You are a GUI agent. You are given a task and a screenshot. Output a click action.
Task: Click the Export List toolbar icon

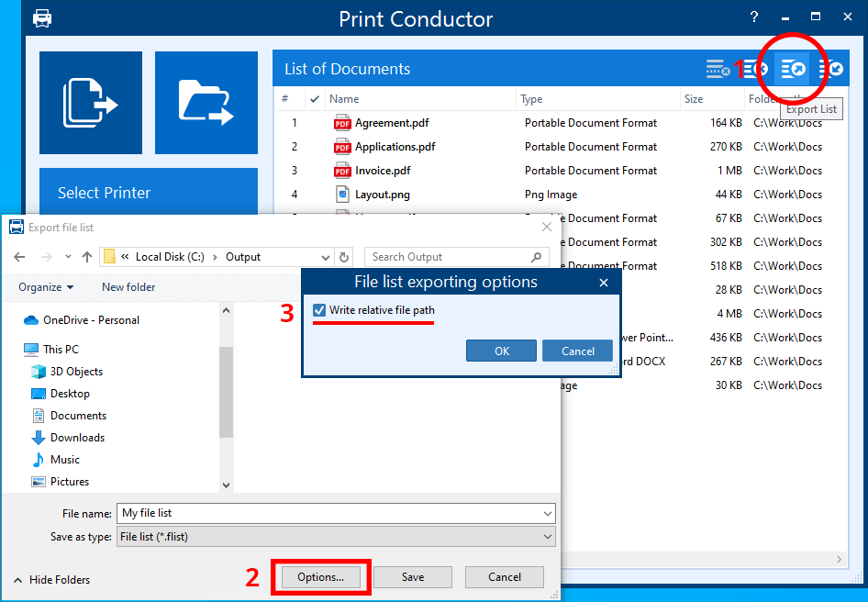click(793, 69)
